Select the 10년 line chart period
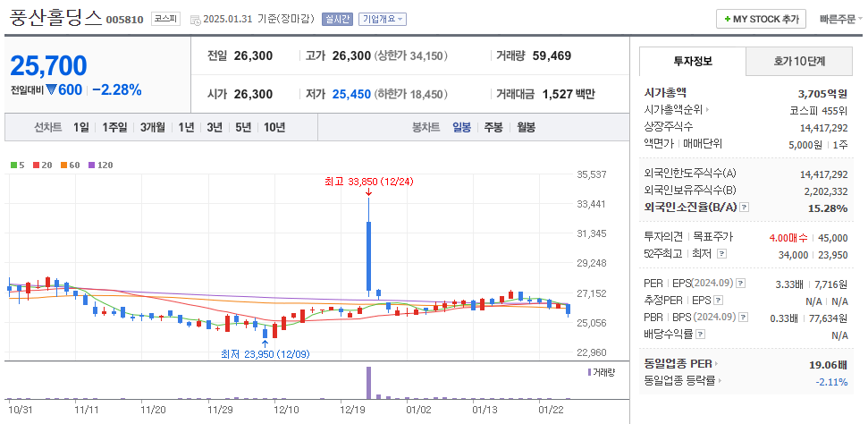Image resolution: width=868 pixels, height=424 pixels. [x=274, y=128]
